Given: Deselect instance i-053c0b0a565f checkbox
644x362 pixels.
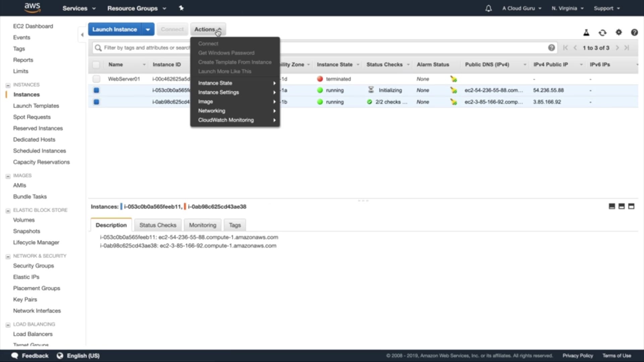Looking at the screenshot, I should coord(96,90).
